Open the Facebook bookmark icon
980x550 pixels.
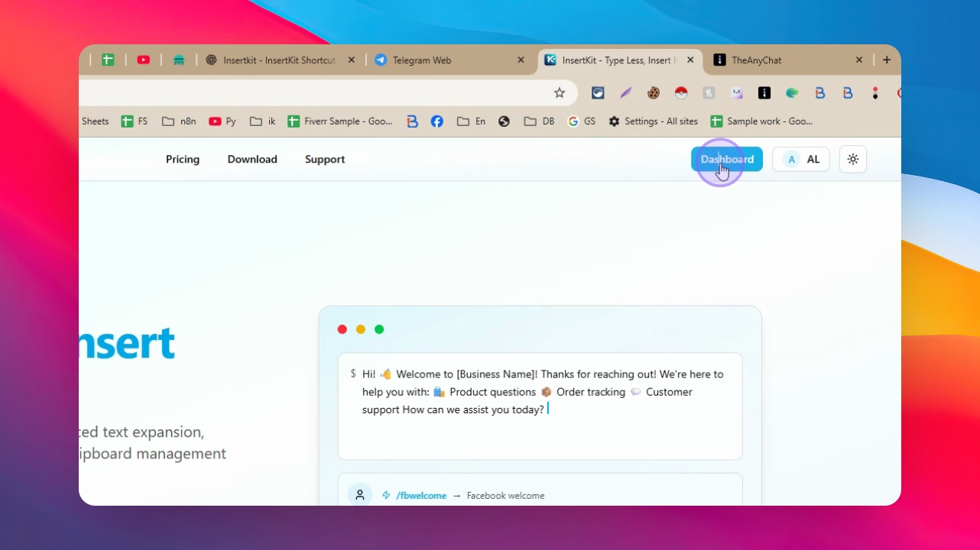[437, 121]
